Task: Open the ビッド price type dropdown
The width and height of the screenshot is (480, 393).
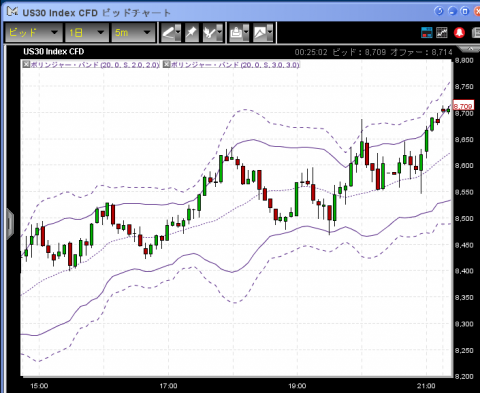Action: (x=33, y=33)
